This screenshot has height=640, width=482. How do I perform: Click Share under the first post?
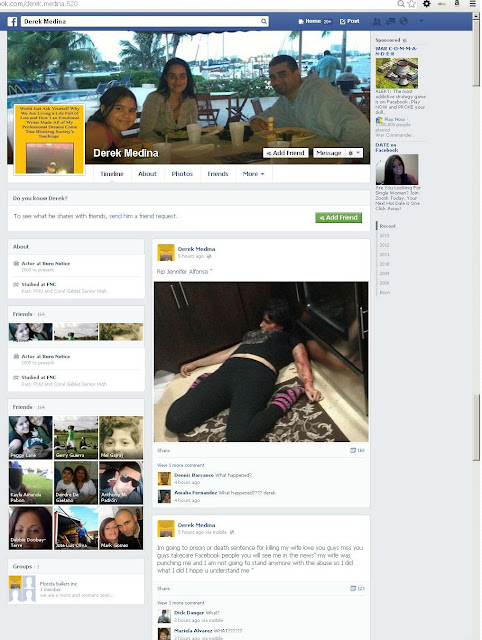point(163,450)
